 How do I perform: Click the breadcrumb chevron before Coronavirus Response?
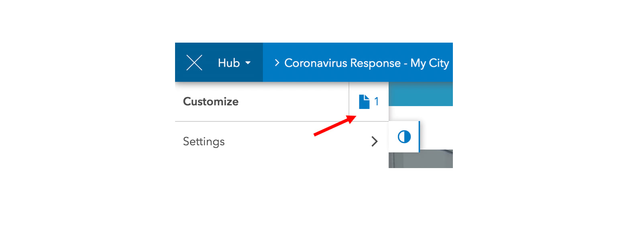pyautogui.click(x=277, y=63)
